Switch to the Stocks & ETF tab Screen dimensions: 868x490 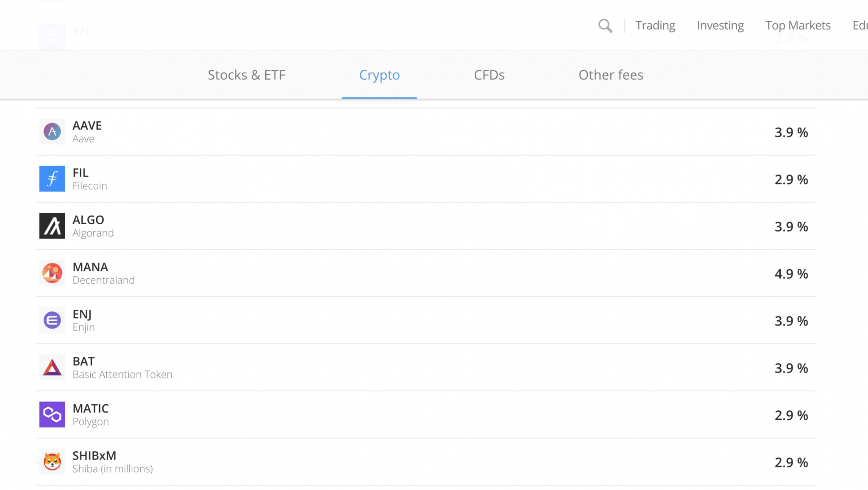pos(247,75)
